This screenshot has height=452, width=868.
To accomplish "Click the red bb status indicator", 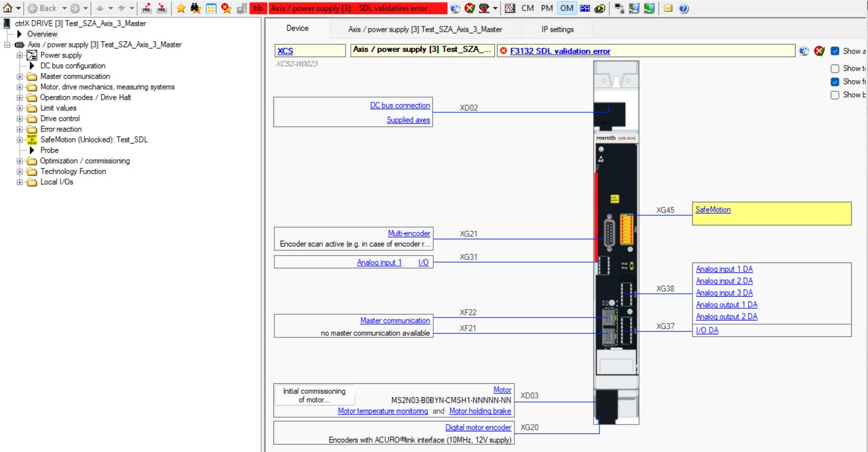I will pos(258,8).
